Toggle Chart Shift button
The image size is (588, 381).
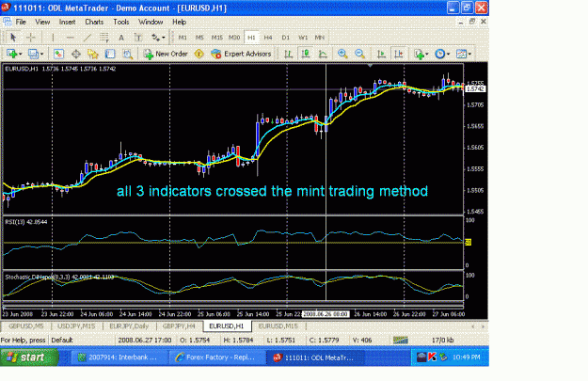399,54
